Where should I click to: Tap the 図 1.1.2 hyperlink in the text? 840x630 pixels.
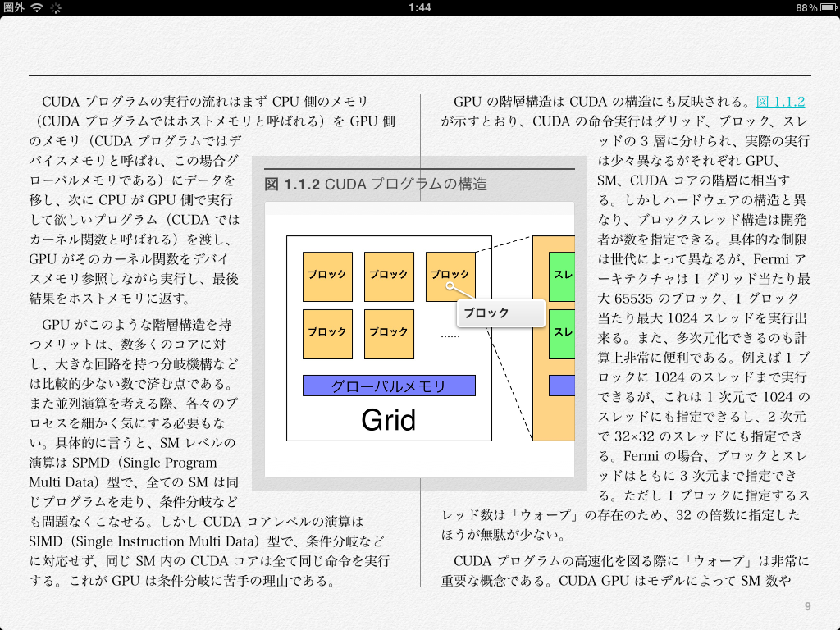[x=780, y=102]
